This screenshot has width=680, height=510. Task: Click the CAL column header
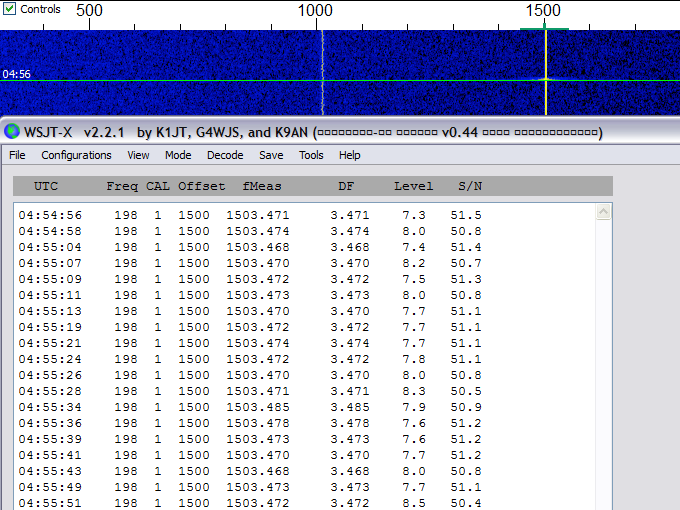point(157,186)
